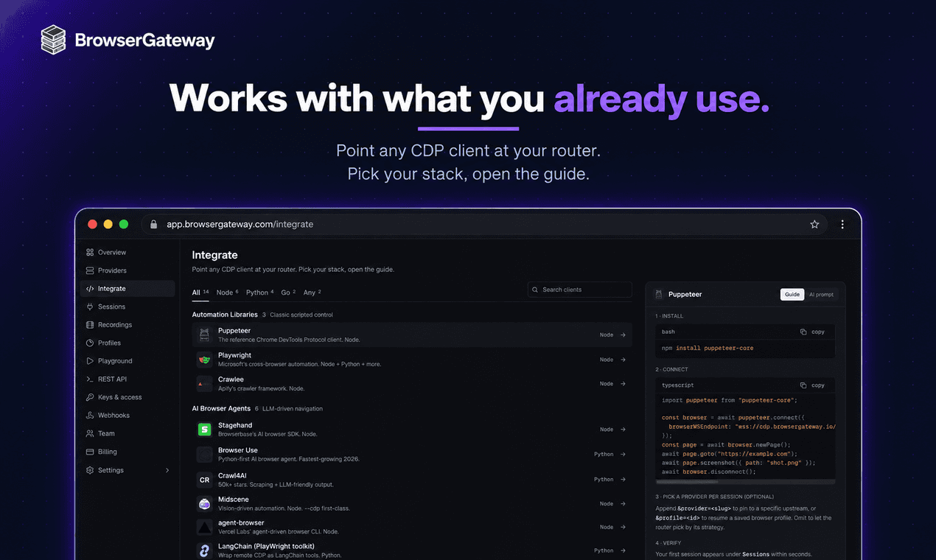
Task: Click the BrowserGateway logo icon
Action: pos(54,40)
